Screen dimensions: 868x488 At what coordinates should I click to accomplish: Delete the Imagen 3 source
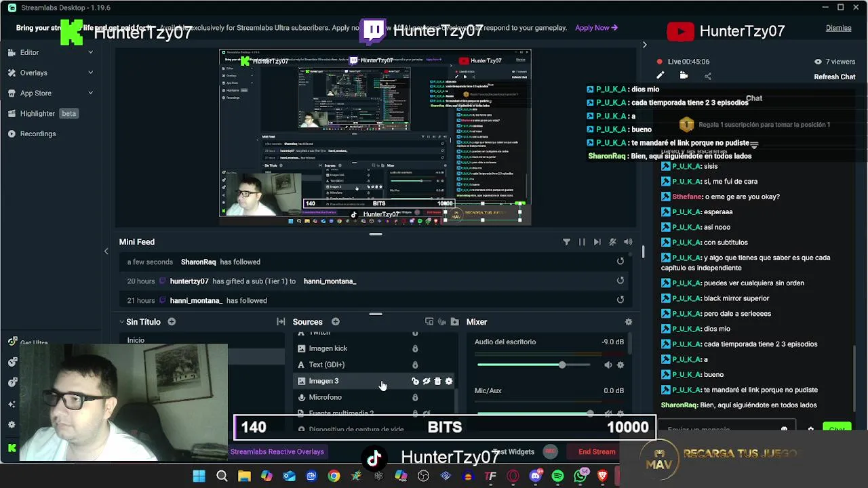point(437,381)
